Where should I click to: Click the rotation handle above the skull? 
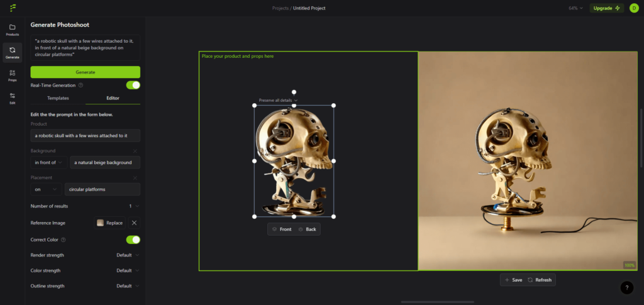(294, 92)
